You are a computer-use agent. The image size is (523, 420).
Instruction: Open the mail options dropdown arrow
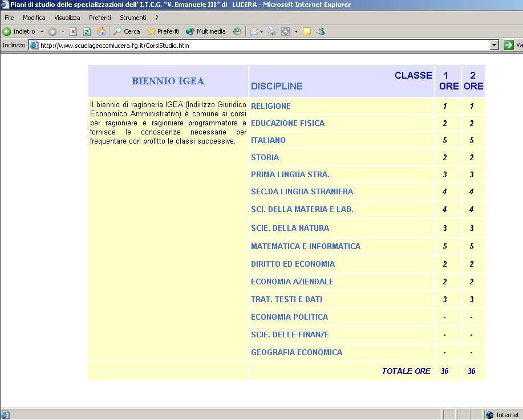[262, 31]
